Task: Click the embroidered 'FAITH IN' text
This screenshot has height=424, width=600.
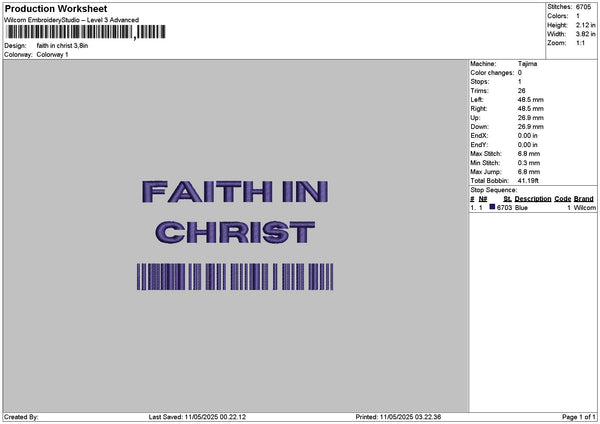Action: point(235,192)
